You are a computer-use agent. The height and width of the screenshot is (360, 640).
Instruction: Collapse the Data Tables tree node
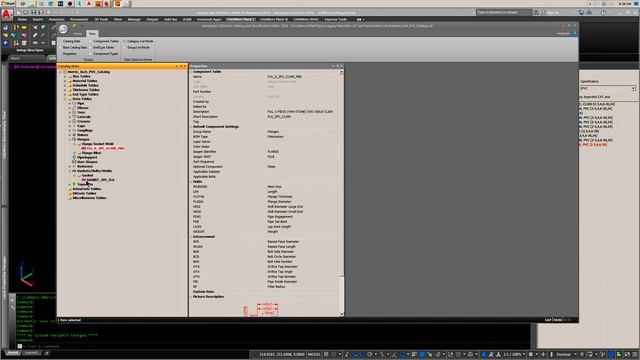coord(65,99)
